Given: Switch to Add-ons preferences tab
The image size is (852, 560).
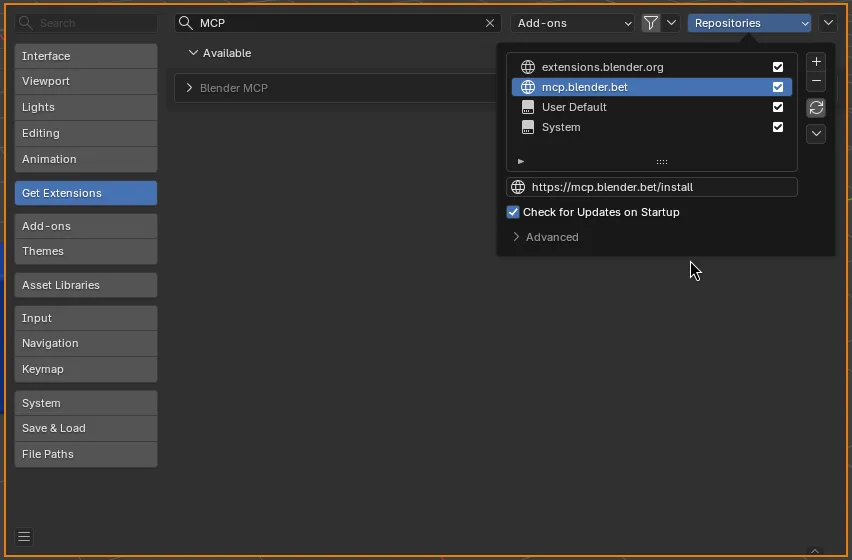Looking at the screenshot, I should point(86,226).
